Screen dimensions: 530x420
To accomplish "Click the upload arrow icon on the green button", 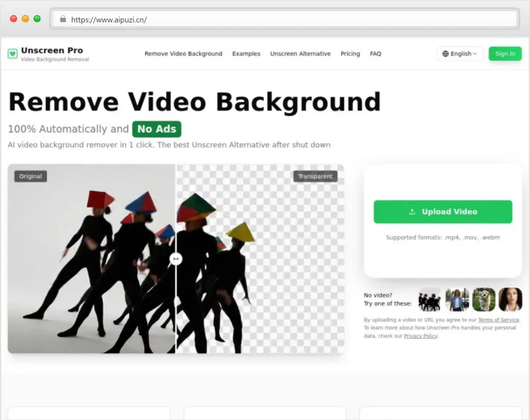I will tap(412, 212).
